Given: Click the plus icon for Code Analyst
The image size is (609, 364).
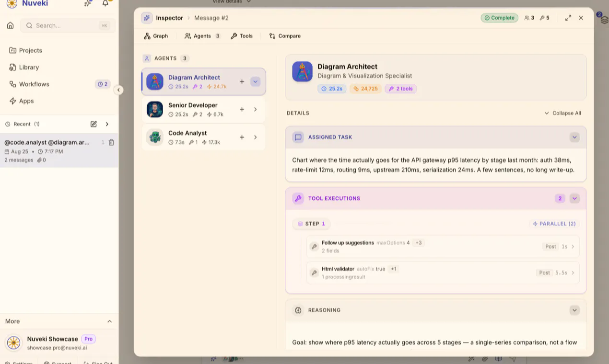Looking at the screenshot, I should [x=242, y=137].
